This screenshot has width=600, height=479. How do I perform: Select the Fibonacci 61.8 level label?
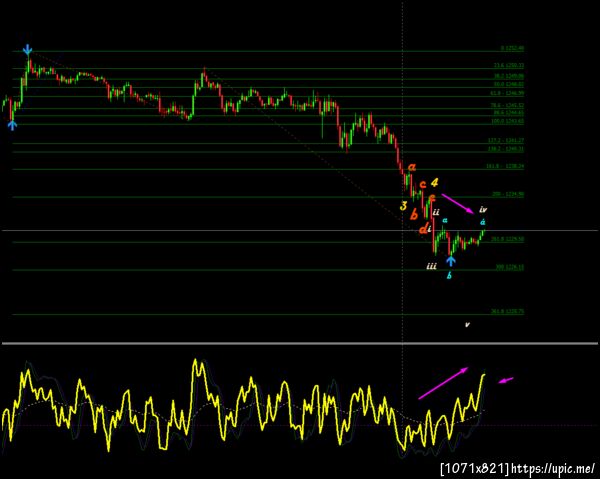[508, 93]
